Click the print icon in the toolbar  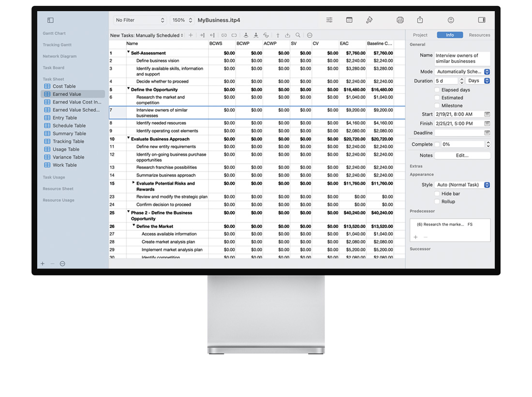400,20
